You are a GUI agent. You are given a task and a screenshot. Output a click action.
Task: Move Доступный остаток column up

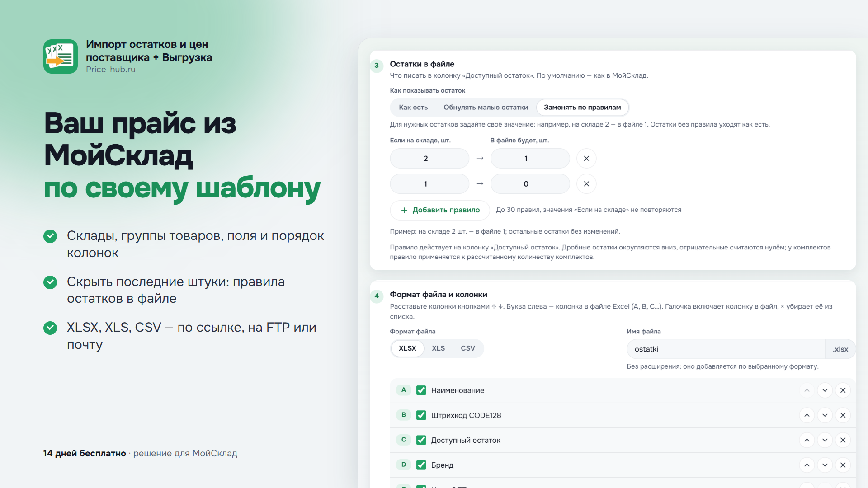[x=807, y=440]
